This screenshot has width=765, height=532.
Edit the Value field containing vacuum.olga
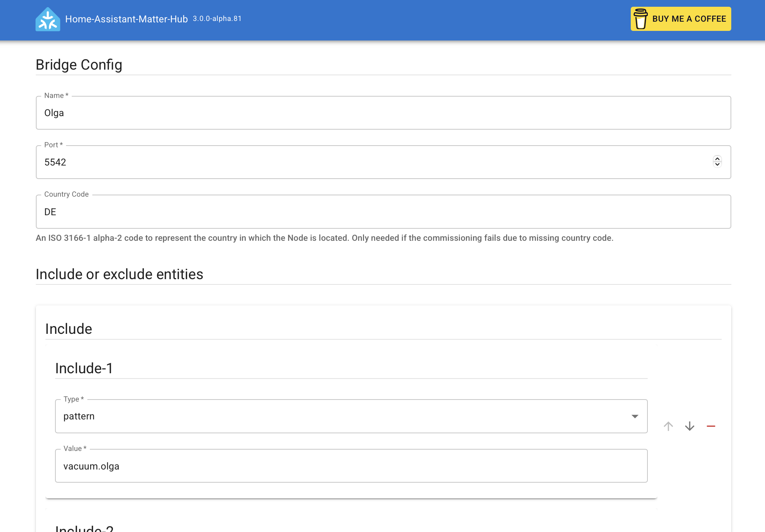[x=351, y=466]
